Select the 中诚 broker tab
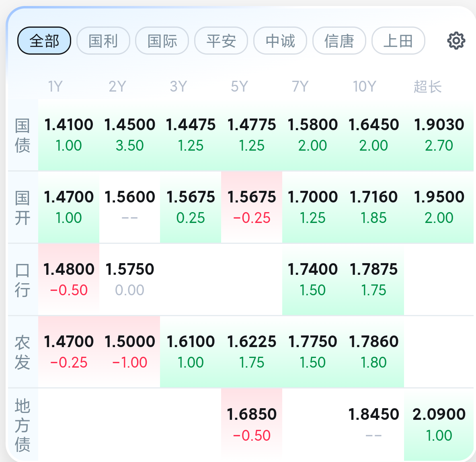 [x=280, y=41]
